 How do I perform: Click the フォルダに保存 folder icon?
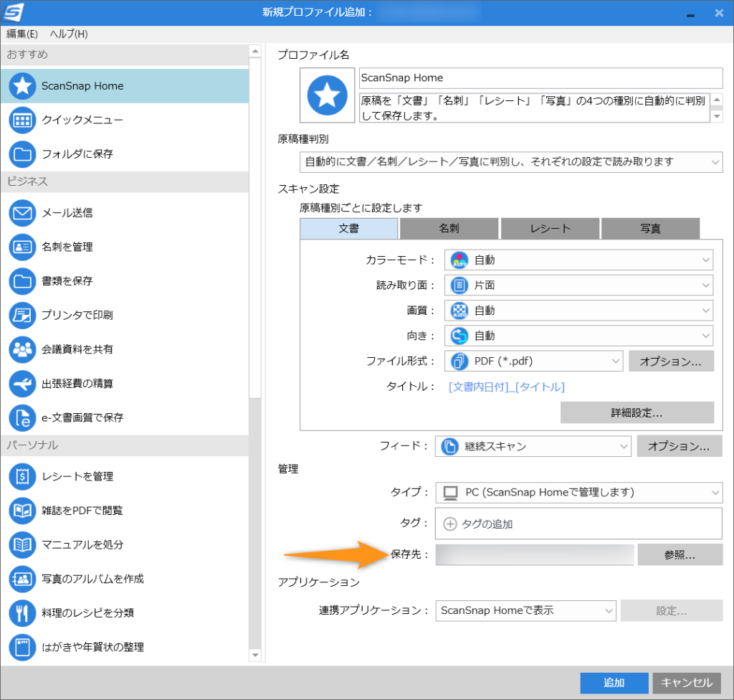[x=22, y=154]
